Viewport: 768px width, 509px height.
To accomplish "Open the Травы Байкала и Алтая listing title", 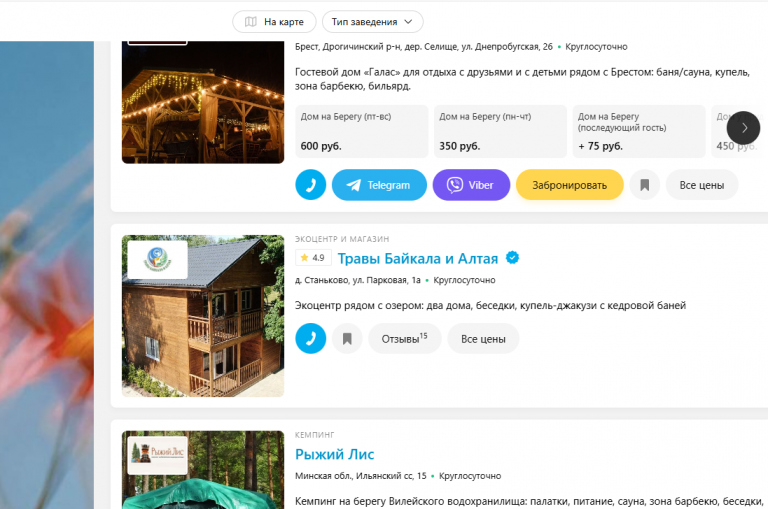I will 418,258.
